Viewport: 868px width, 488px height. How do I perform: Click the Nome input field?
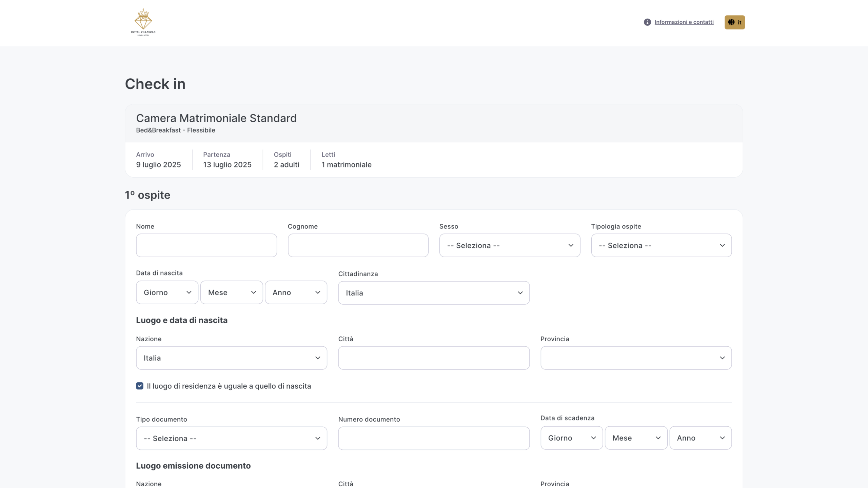[206, 245]
